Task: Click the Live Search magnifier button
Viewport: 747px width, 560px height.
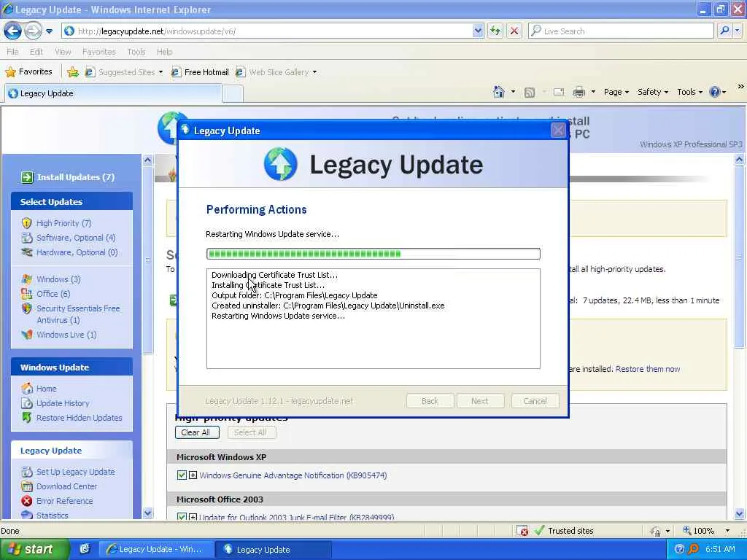Action: [x=724, y=31]
